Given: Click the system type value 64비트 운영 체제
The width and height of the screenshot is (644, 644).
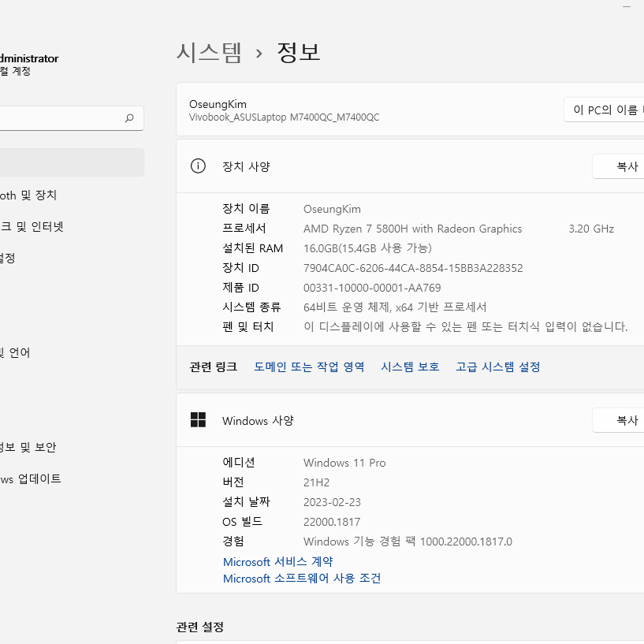Looking at the screenshot, I should click(x=395, y=307).
